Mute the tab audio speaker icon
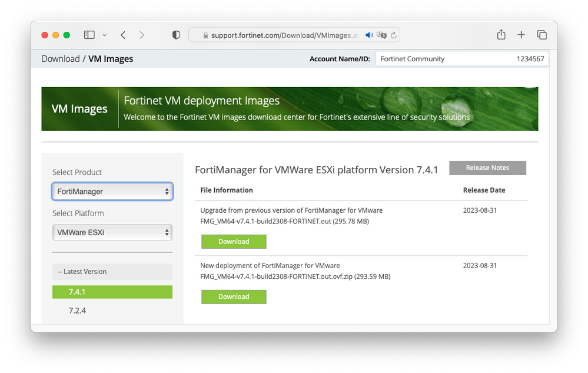This screenshot has width=588, height=373. tap(370, 35)
